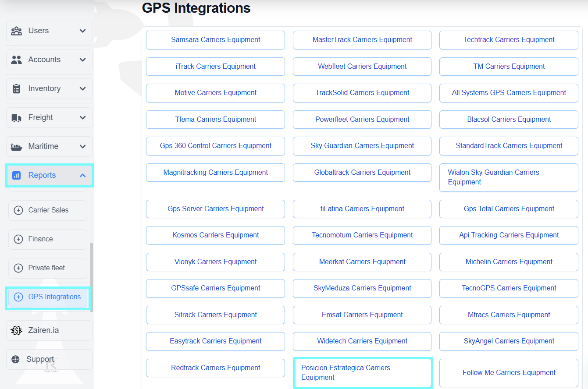Open the Private fleet report item
Image resolution: width=588 pixels, height=389 pixels.
[x=48, y=268]
